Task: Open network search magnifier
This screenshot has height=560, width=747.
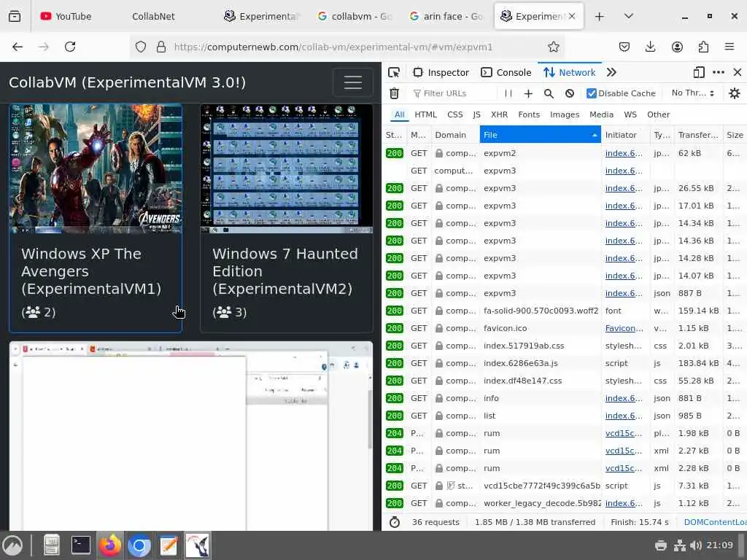Action: (x=549, y=93)
